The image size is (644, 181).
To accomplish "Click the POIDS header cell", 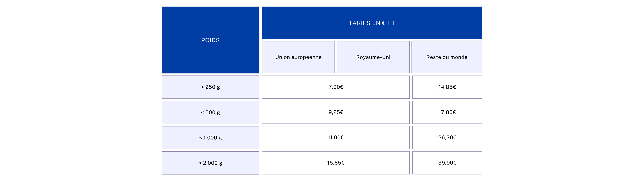I will click(210, 40).
